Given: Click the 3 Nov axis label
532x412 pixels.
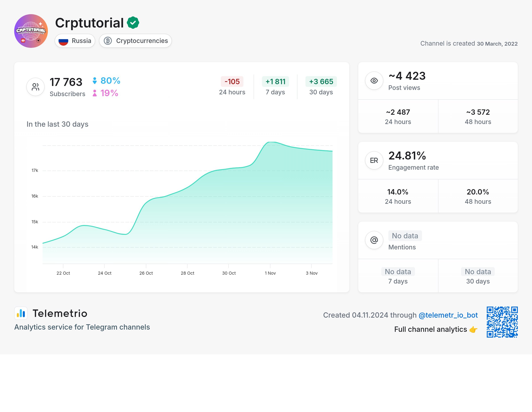Looking at the screenshot, I should (312, 273).
